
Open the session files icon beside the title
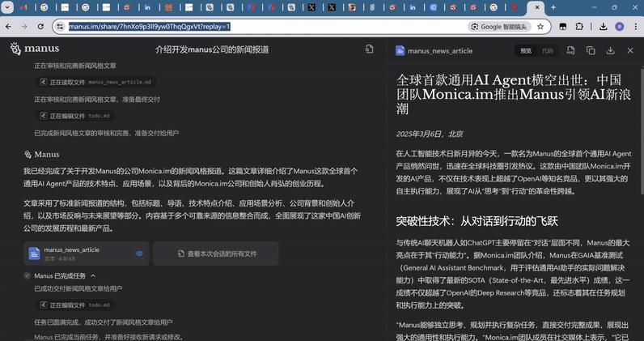pos(369,49)
